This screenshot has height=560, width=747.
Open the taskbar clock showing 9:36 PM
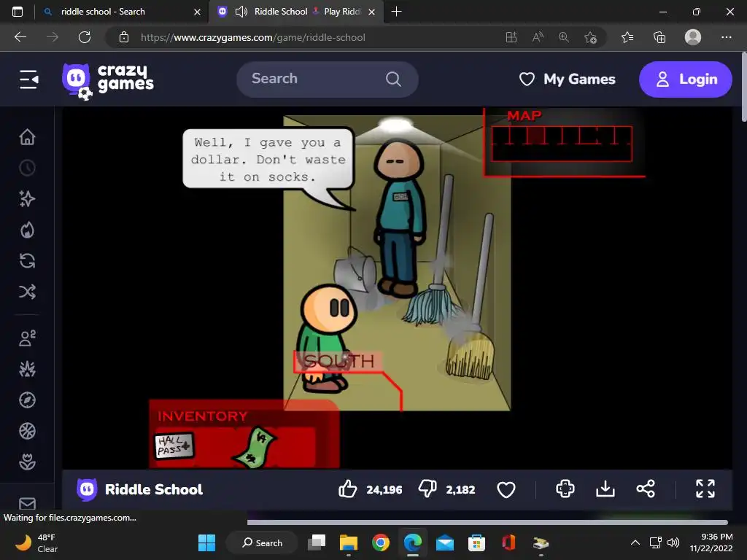click(x=711, y=542)
